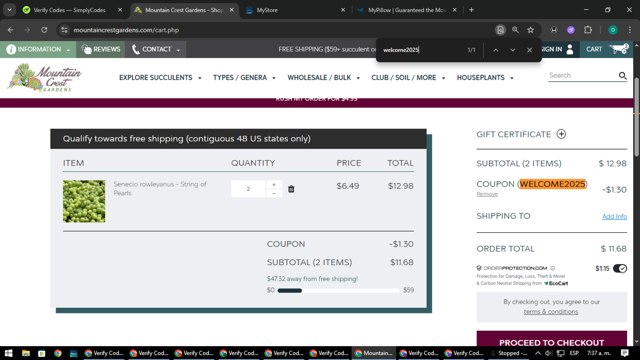Jump to next find result
This screenshot has width=640, height=360.
click(513, 50)
